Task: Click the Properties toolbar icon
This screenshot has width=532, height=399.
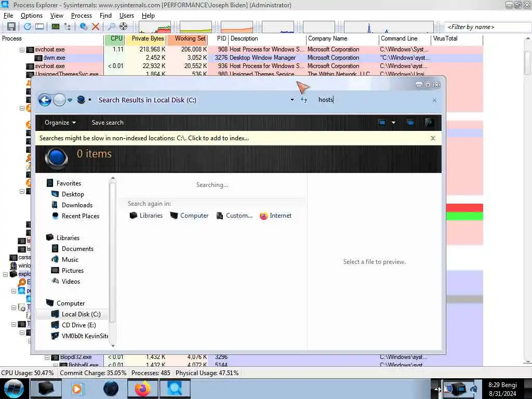Action: coord(84,26)
